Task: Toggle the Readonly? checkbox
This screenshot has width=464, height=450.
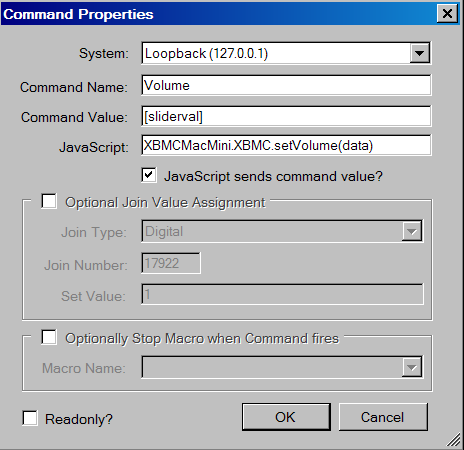Action: pyautogui.click(x=30, y=418)
